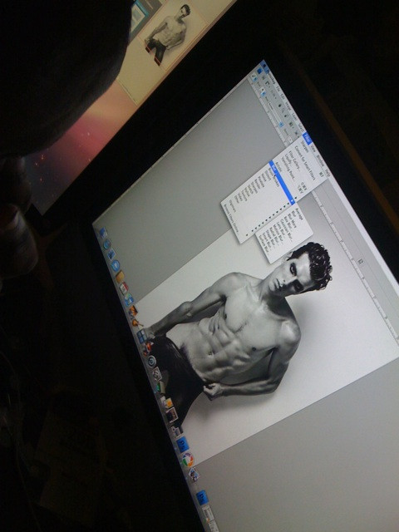
Task: Open the round blue spiral icon in Dock
Action: pos(152,362)
